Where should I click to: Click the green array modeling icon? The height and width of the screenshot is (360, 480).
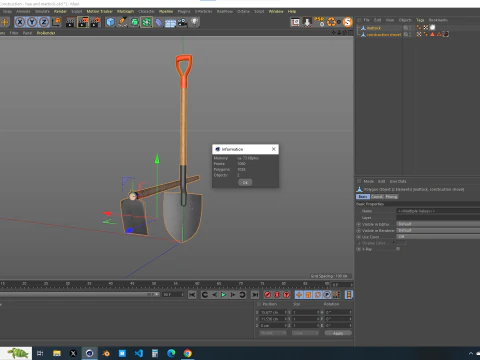coord(146,22)
